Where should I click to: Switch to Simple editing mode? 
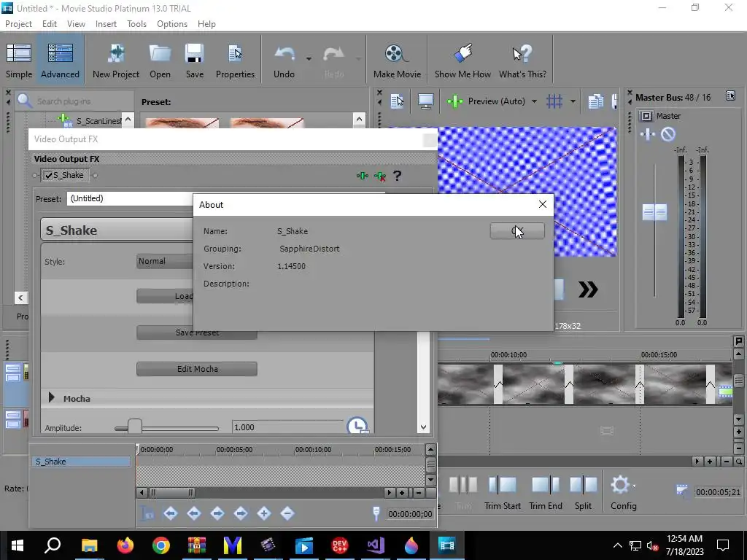pos(19,61)
